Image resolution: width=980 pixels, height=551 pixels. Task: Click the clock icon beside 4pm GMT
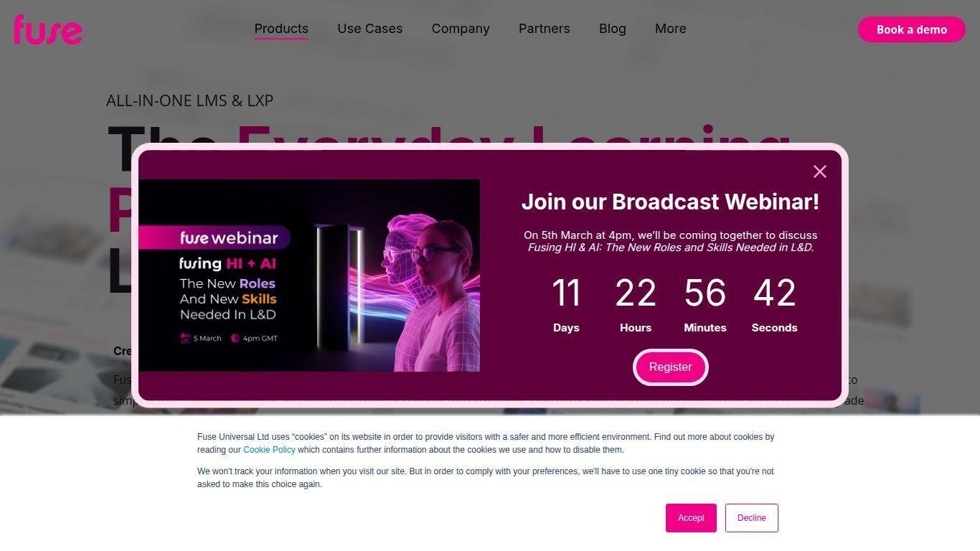[235, 338]
